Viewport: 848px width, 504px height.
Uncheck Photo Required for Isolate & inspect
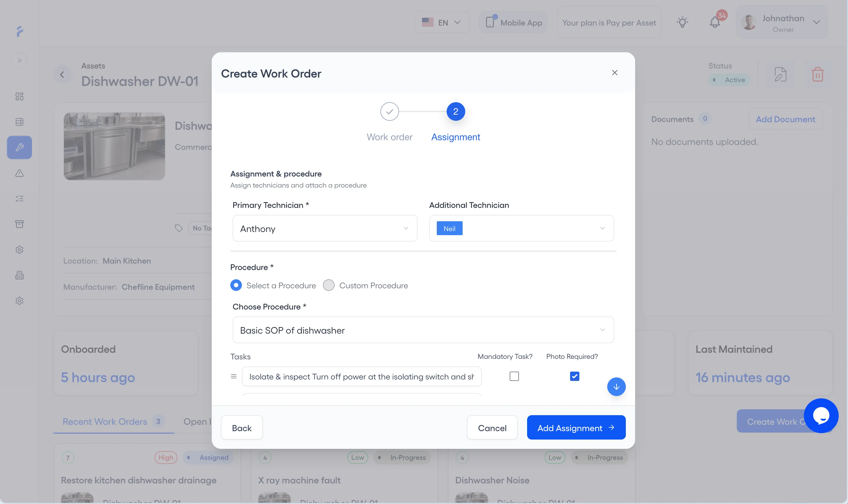coord(574,376)
